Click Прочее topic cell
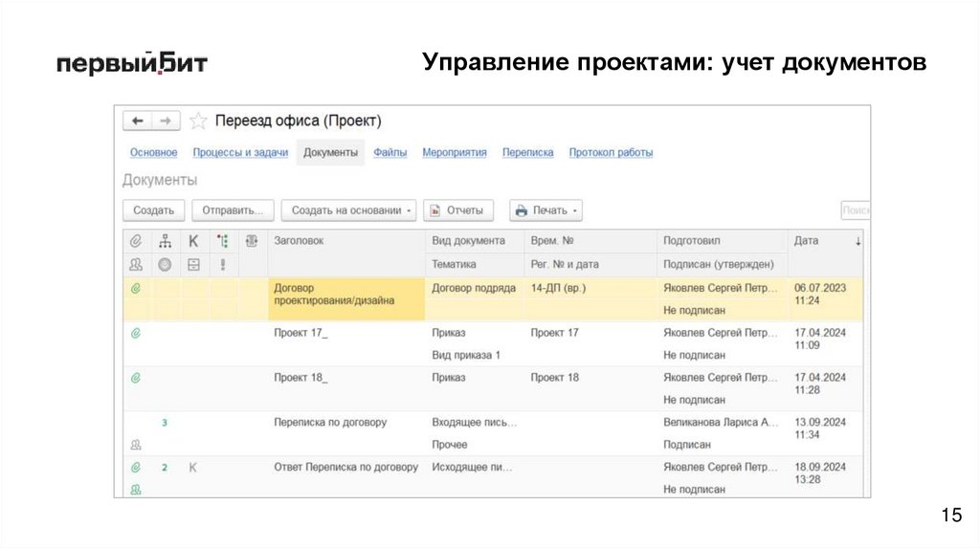Screen dimensions: 980x549 tap(450, 445)
